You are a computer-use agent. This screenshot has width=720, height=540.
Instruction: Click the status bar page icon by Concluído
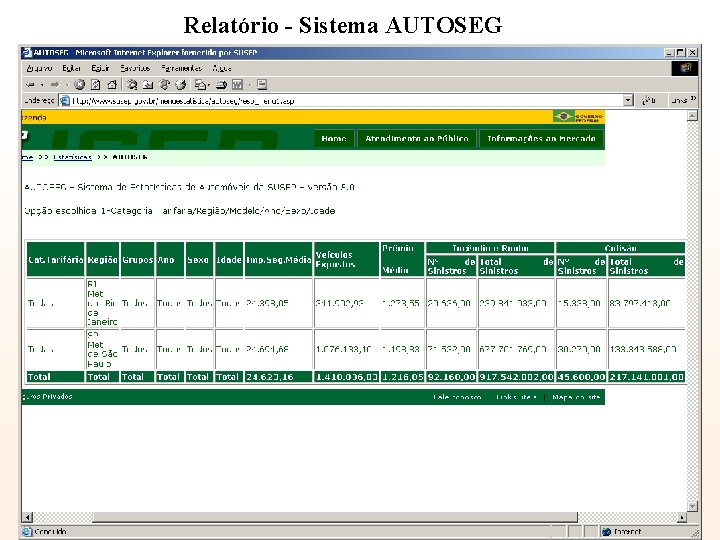27,532
